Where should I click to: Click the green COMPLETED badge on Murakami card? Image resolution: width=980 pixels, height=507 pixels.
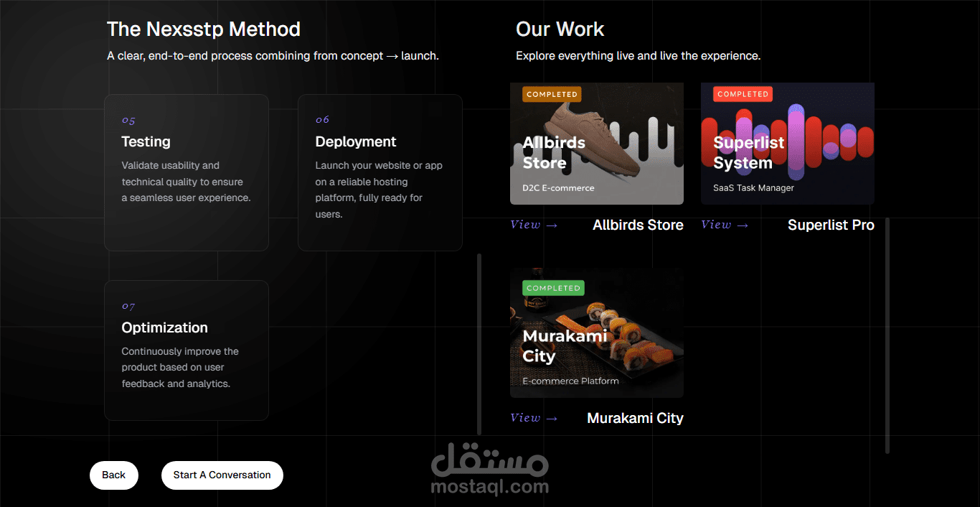click(554, 288)
